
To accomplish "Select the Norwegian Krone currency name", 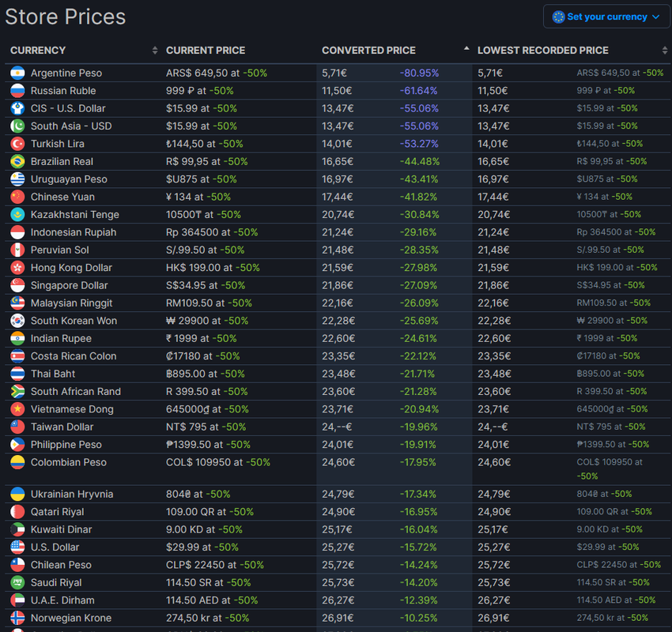I will [71, 619].
